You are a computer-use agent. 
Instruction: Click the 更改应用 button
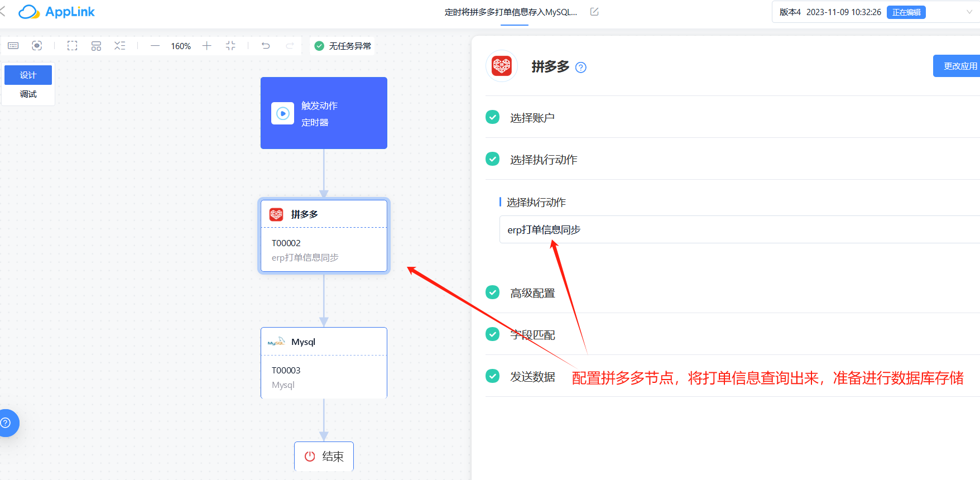(x=957, y=66)
